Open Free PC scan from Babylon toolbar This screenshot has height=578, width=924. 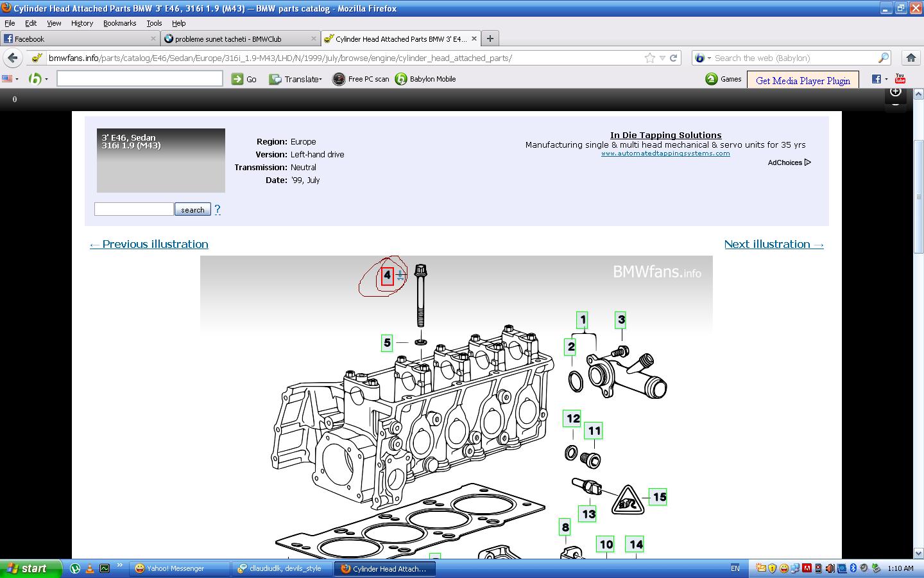tap(361, 79)
